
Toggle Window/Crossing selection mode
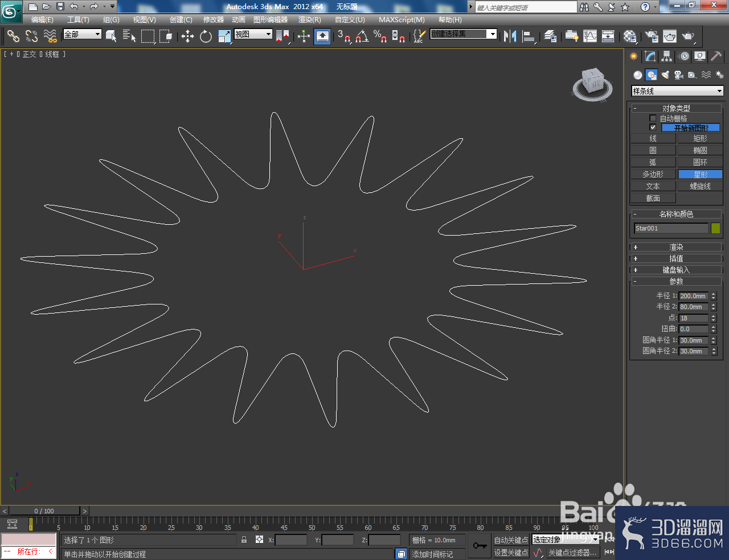pyautogui.click(x=166, y=36)
